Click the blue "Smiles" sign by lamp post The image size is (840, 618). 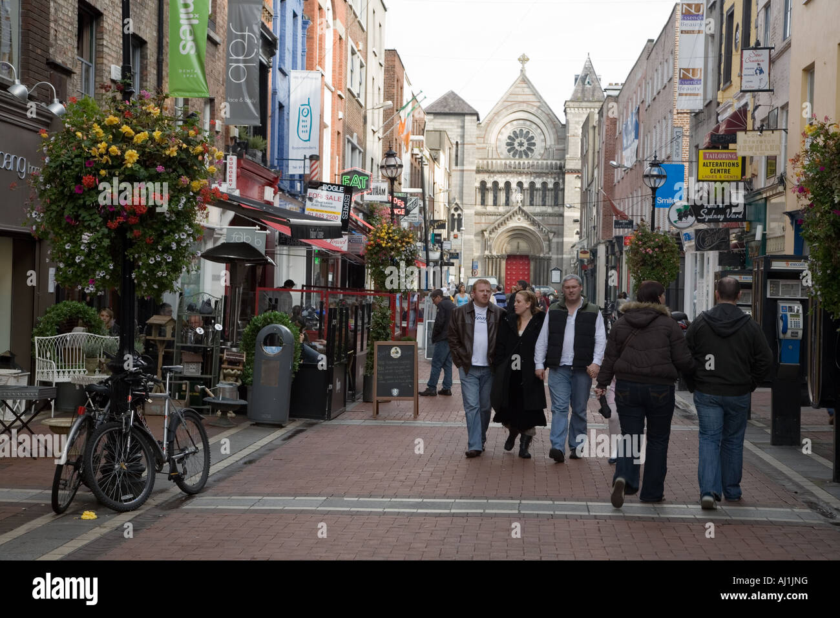coord(669,186)
